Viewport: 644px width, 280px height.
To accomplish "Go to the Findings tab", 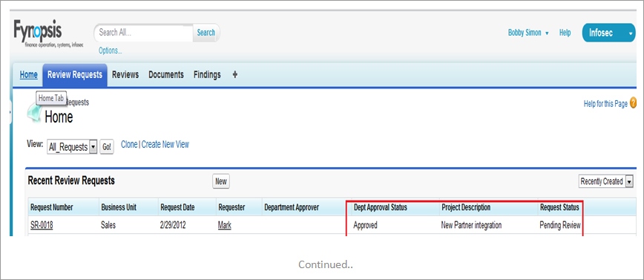I will coord(207,75).
